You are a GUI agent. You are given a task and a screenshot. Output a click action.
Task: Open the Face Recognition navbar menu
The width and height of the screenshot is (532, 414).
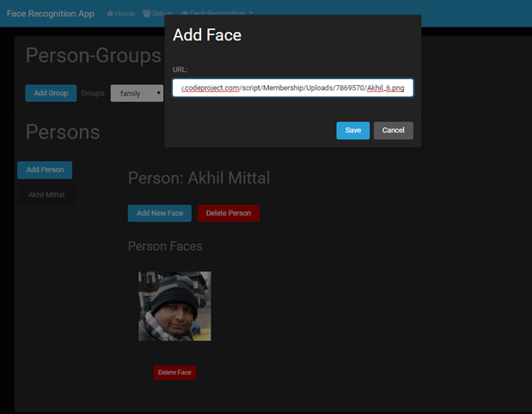217,14
